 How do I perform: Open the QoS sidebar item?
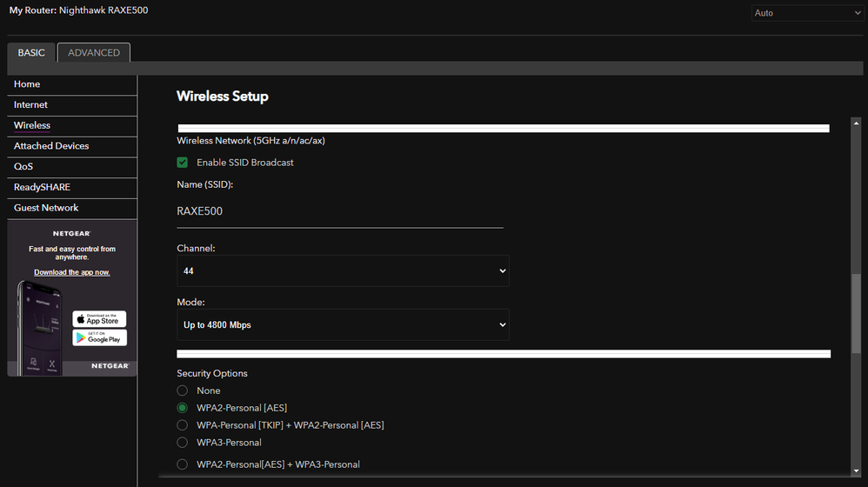[23, 166]
